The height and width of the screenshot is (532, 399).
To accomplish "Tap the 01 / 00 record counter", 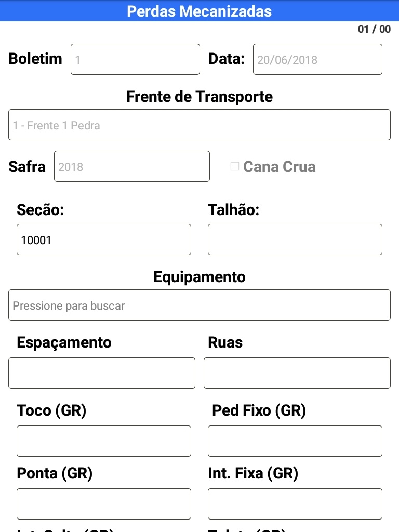I will tap(374, 30).
